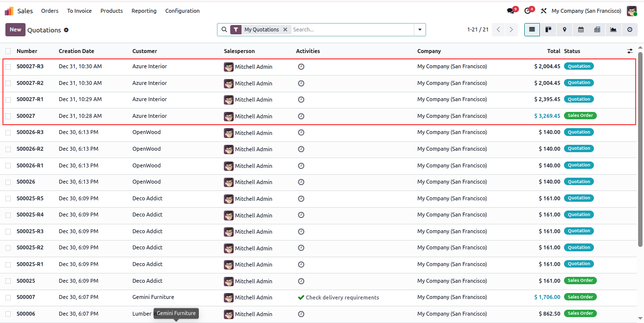Open quotation S00027-R2
The width and height of the screenshot is (644, 323).
(x=30, y=83)
